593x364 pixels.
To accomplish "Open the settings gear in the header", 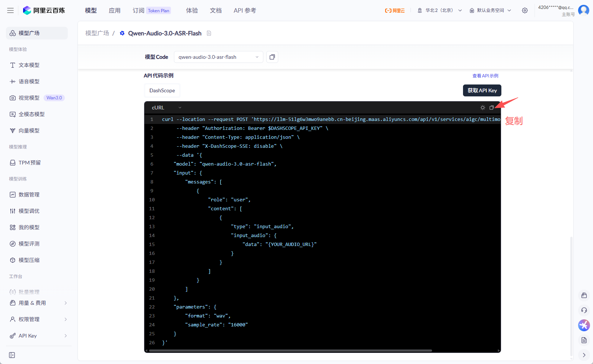I will click(x=525, y=10).
